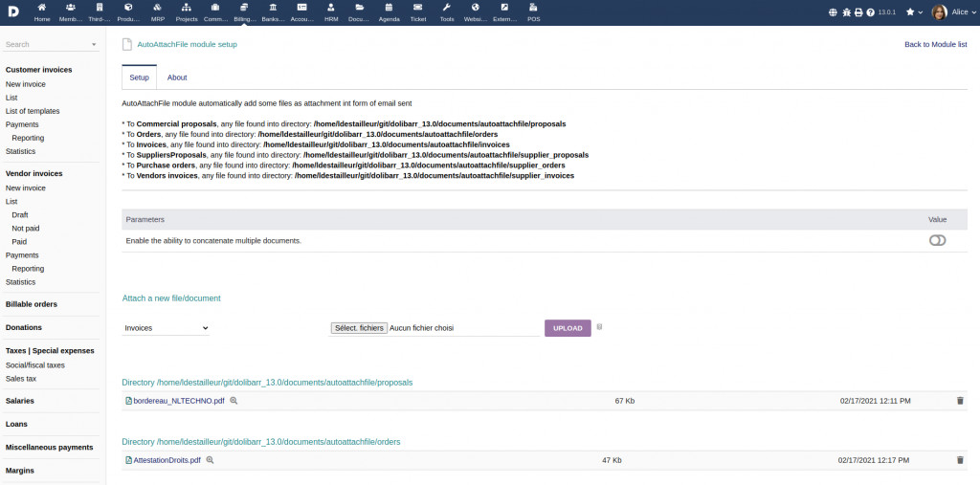Viewport: 980px width, 485px height.
Task: Open the POS module icon
Action: 533,8
